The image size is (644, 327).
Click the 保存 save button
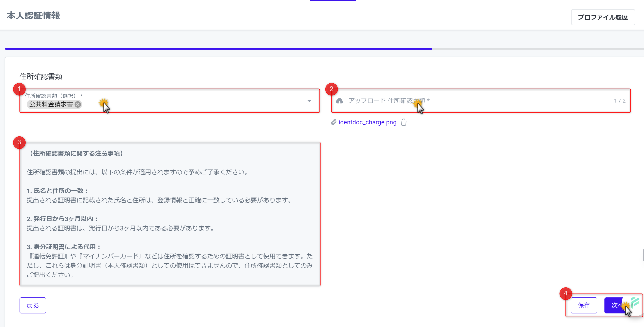(x=584, y=305)
